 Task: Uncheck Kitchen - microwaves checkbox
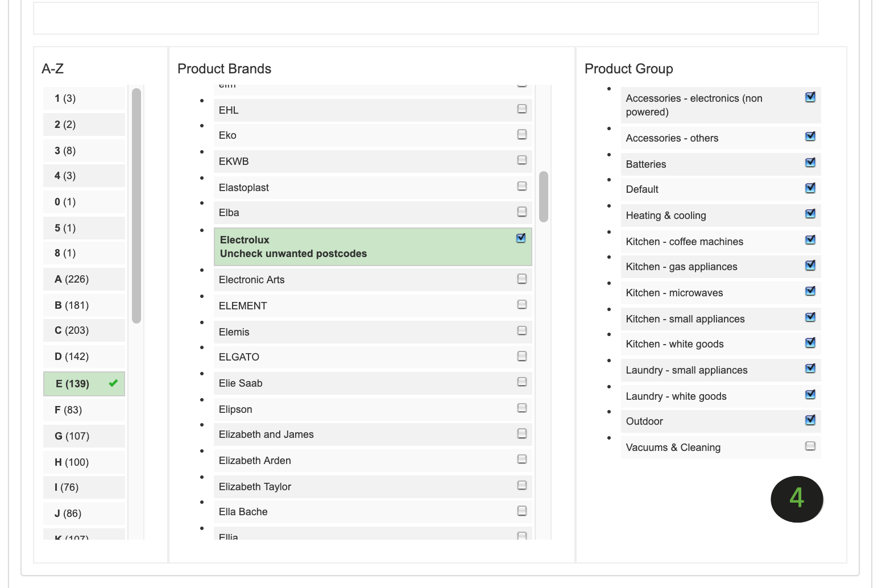[810, 291]
